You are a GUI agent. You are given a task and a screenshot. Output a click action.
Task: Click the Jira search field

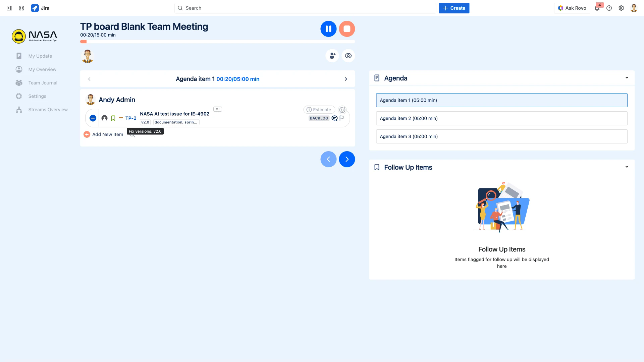pos(305,8)
